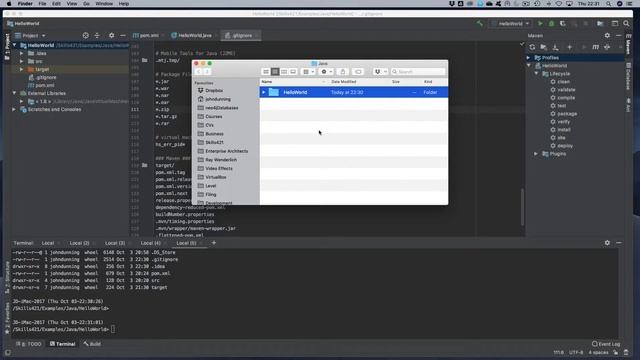
Task: Open the Finder File menu
Action: point(42,4)
